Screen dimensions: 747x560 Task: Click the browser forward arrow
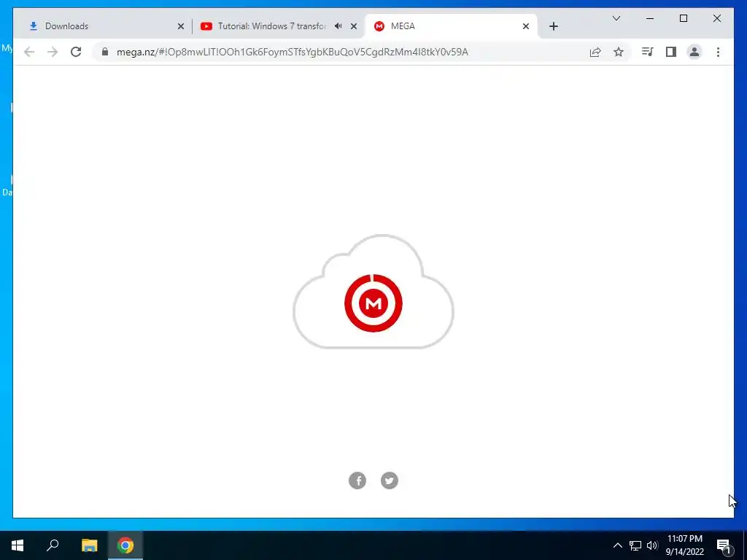(x=53, y=52)
